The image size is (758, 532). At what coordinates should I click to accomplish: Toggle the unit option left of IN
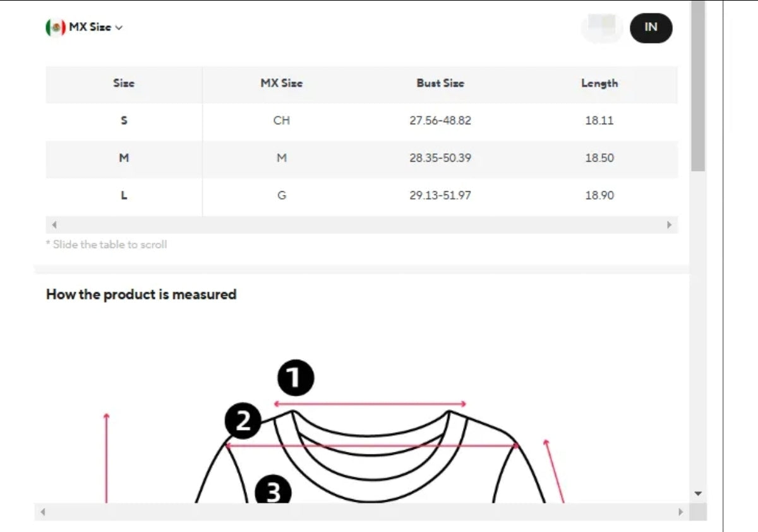coord(602,27)
